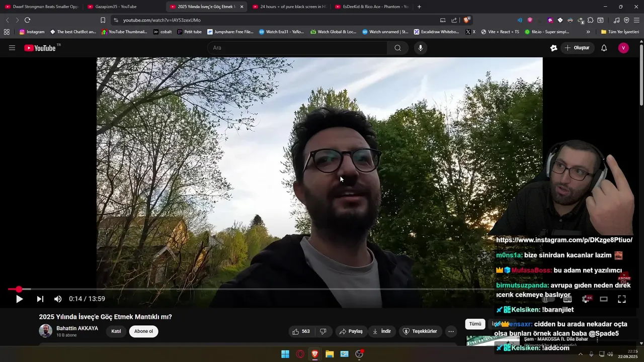Go back in browser history
Image resolution: width=644 pixels, height=362 pixels.
(7, 20)
